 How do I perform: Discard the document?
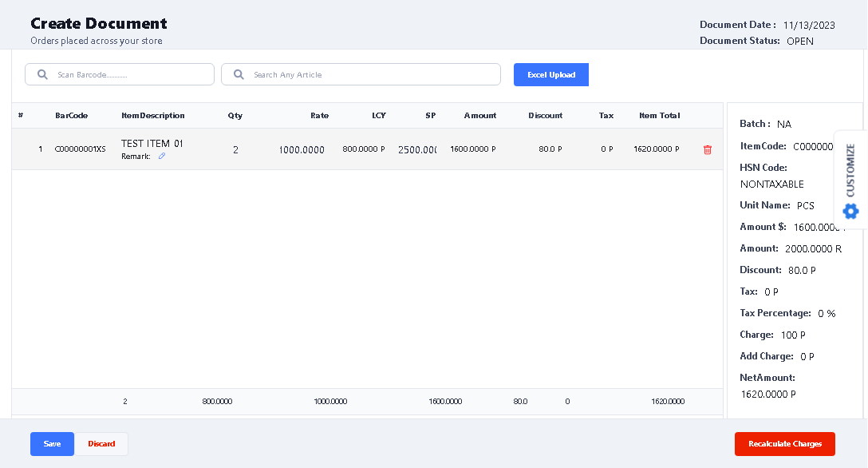click(x=101, y=443)
